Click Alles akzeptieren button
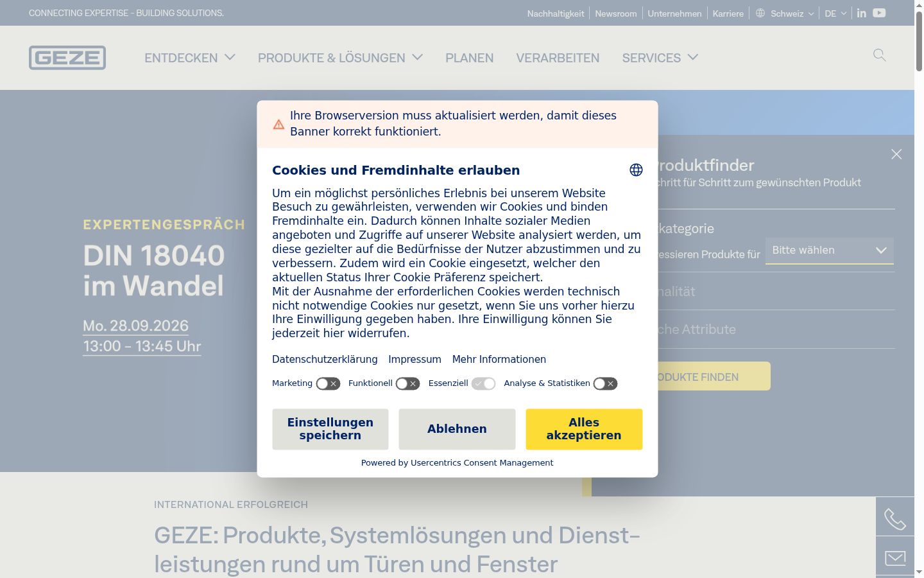Screen dimensions: 924x578 [x=584, y=429]
